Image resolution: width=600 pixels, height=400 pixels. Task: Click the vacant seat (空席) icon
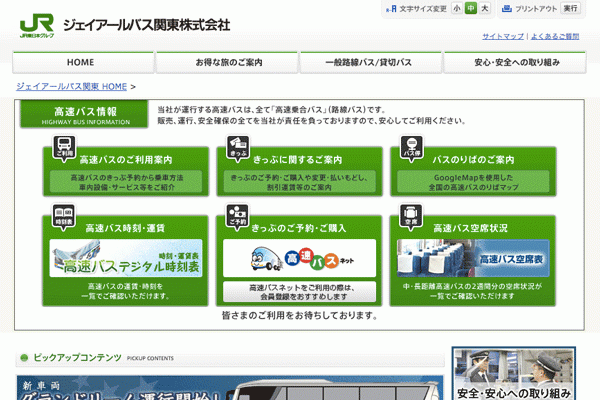tap(411, 217)
